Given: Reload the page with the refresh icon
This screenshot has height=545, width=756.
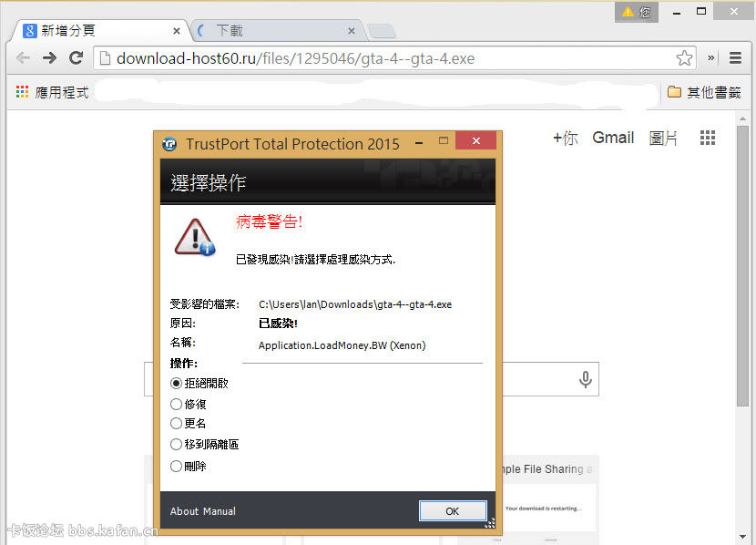Looking at the screenshot, I should tap(76, 58).
